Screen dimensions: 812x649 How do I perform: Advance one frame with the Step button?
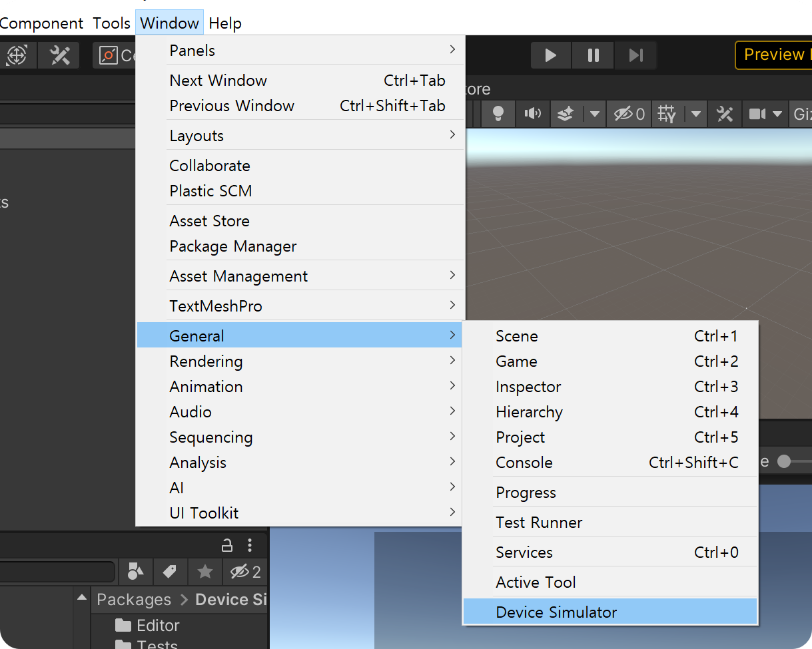pyautogui.click(x=635, y=55)
